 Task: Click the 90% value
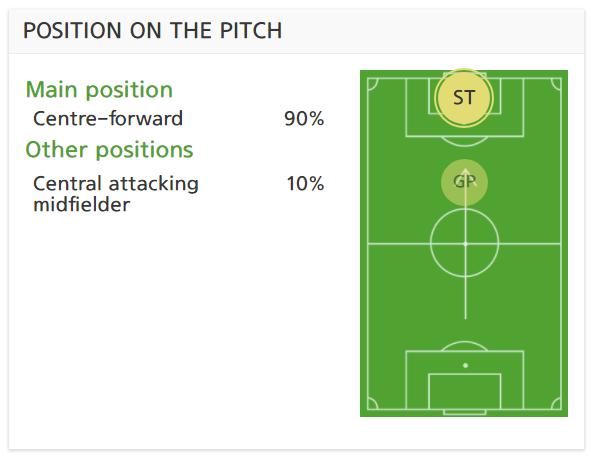[304, 119]
